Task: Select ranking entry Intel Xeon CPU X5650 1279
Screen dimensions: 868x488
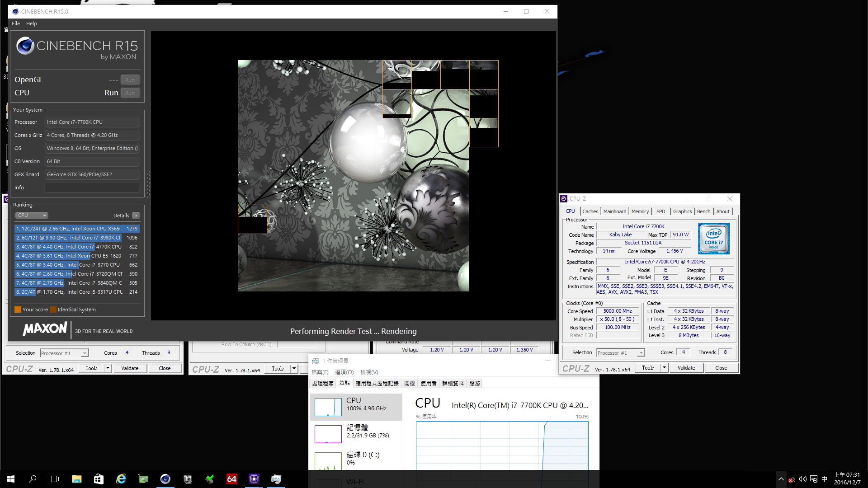Action: tap(77, 229)
